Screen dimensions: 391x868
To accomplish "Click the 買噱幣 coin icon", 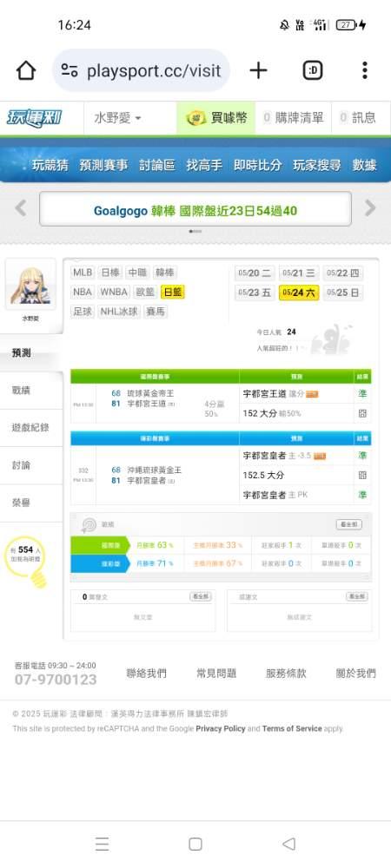I will click(x=195, y=118).
